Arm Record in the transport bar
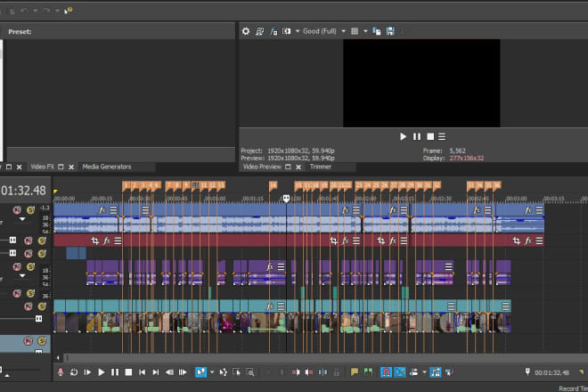 (61, 372)
